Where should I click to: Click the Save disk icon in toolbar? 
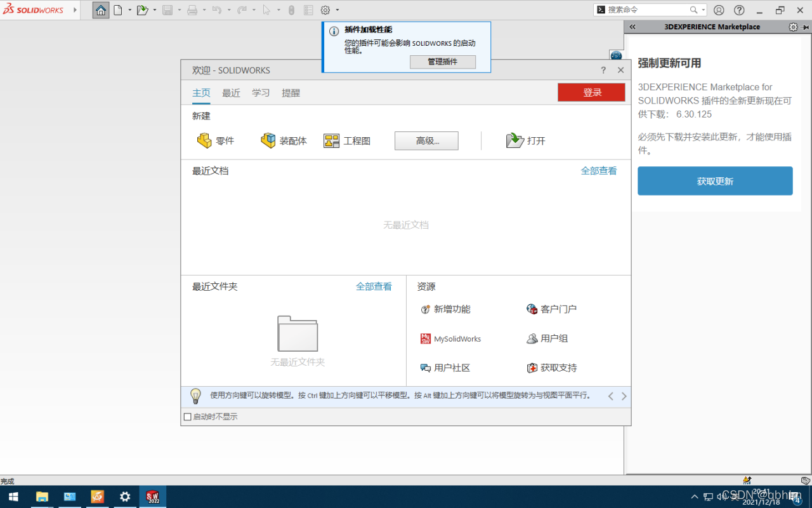167,10
